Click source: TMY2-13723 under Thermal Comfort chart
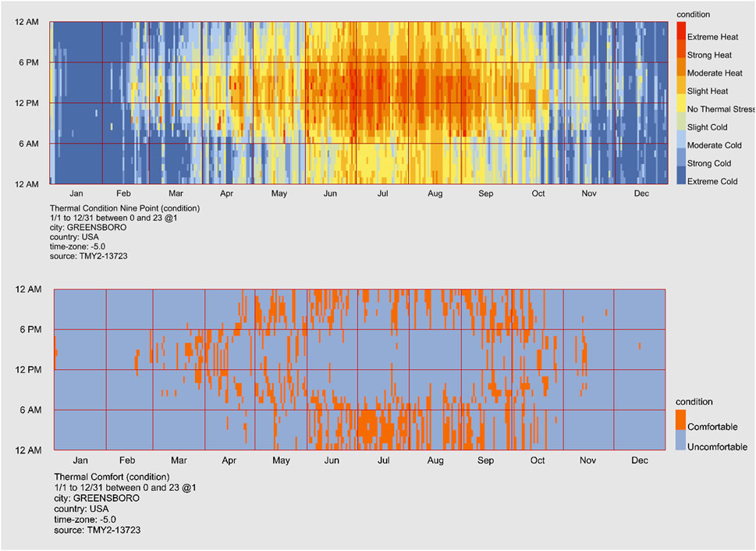Viewport: 756px width, 551px height. point(98,530)
